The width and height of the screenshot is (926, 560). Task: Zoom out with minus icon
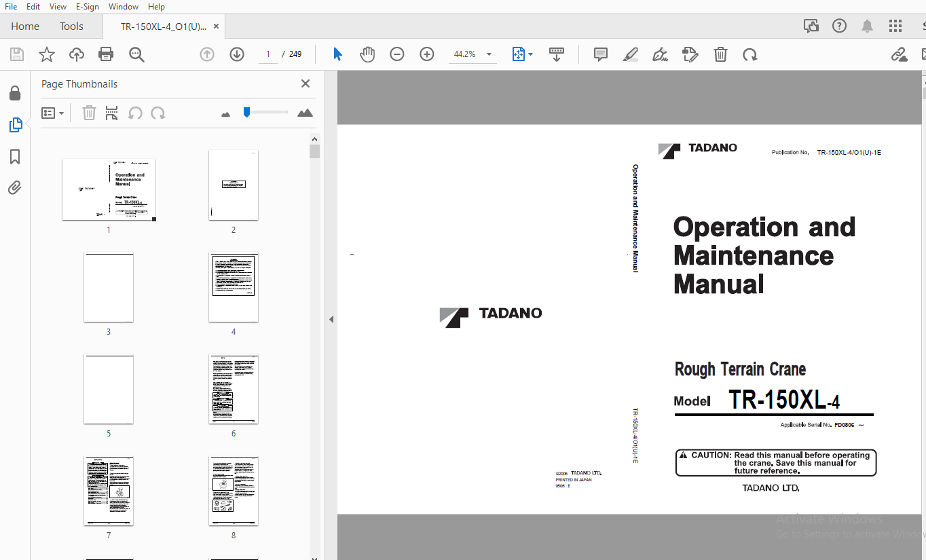click(x=397, y=54)
